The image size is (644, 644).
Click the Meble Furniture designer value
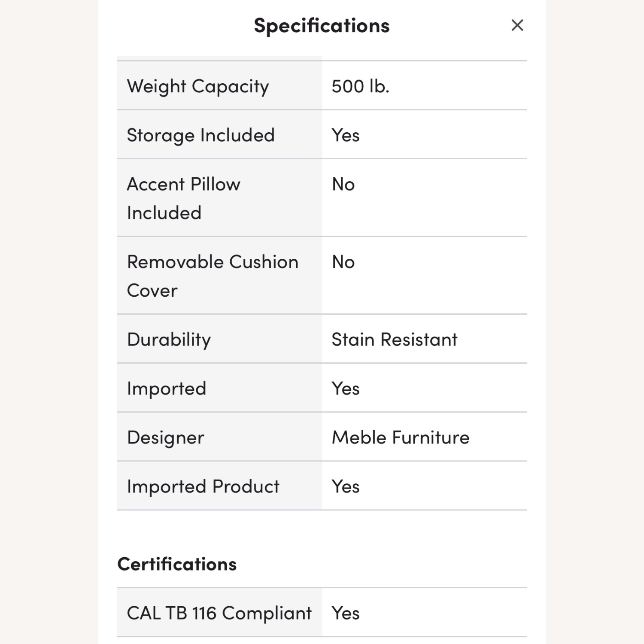click(400, 437)
